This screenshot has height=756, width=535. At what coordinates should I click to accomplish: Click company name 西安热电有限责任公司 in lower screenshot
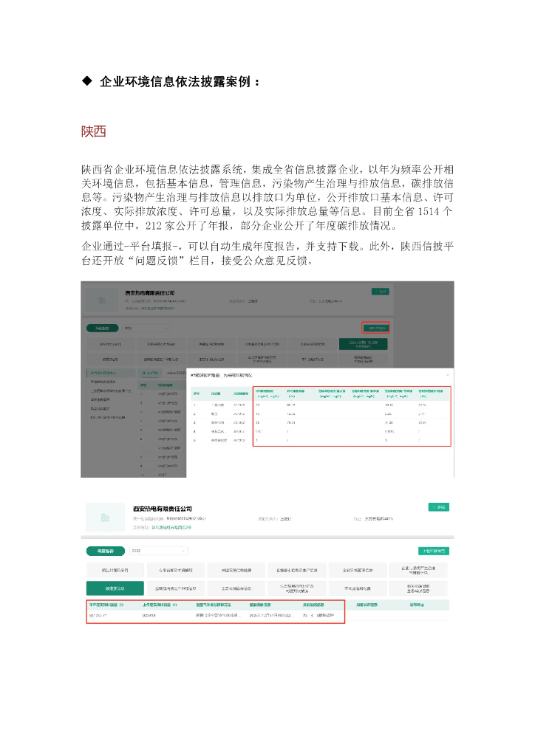[163, 509]
